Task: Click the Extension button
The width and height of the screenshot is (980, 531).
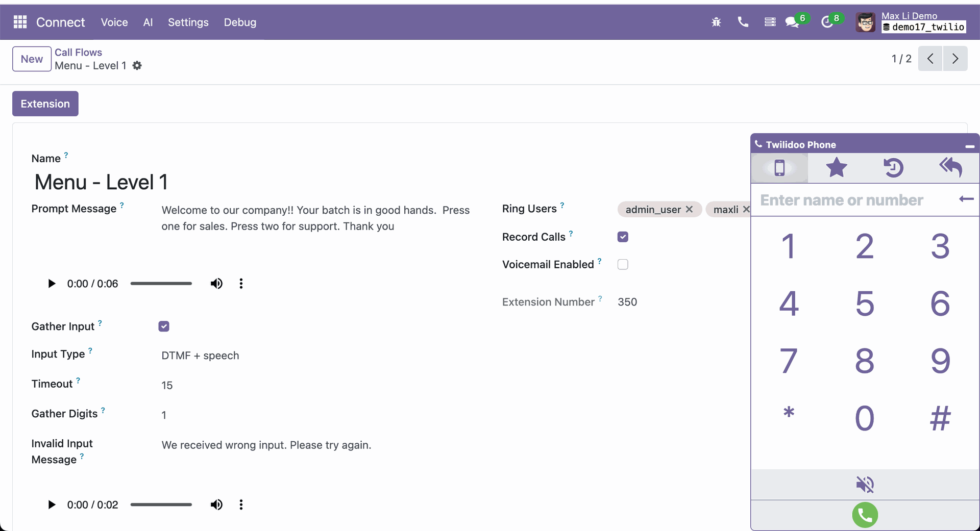Action: pyautogui.click(x=45, y=104)
